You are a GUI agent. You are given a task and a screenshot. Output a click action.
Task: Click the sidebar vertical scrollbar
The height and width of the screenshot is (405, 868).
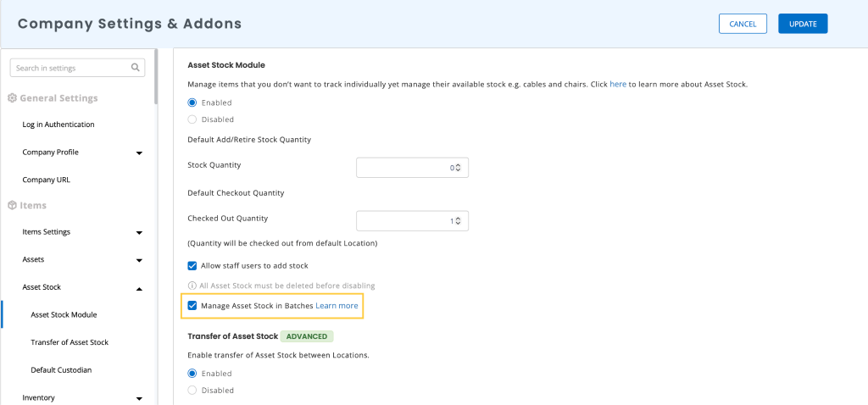click(x=156, y=77)
